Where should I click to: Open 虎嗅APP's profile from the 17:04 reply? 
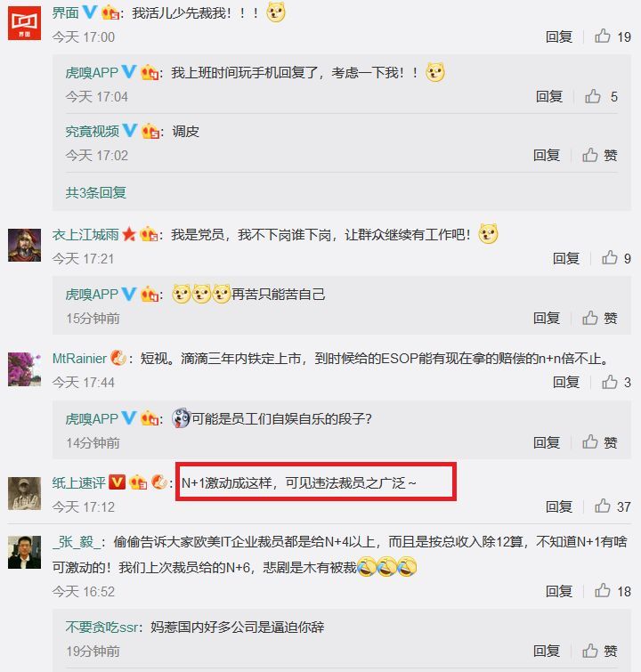(92, 72)
